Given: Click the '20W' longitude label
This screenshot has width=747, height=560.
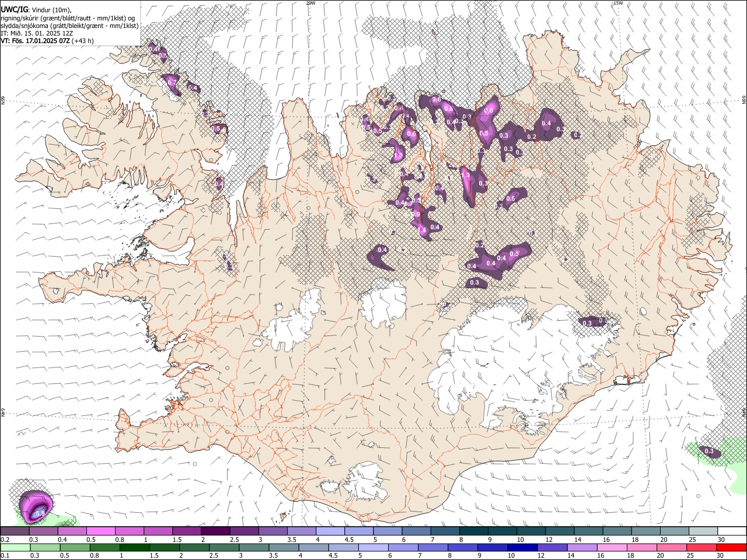Looking at the screenshot, I should tap(310, 3).
